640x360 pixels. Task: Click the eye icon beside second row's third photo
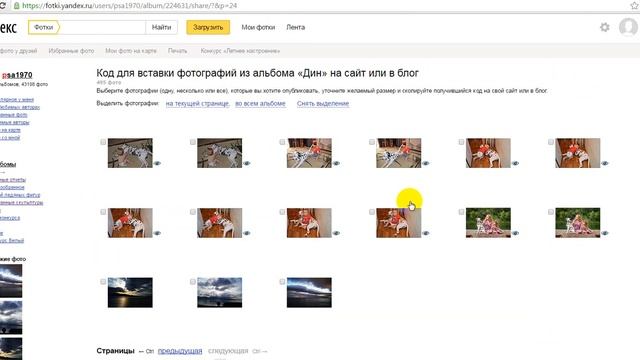(x=336, y=233)
